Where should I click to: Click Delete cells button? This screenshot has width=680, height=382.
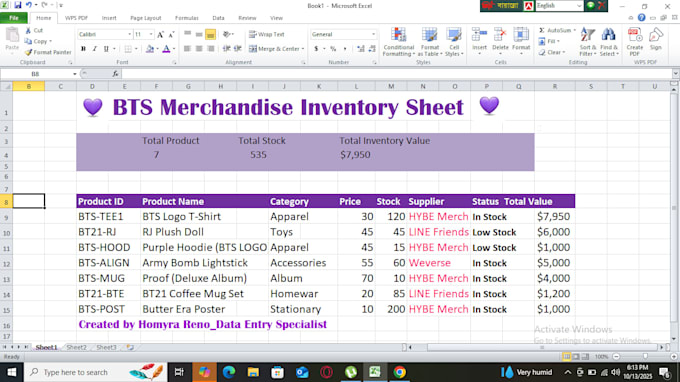[x=500, y=41]
